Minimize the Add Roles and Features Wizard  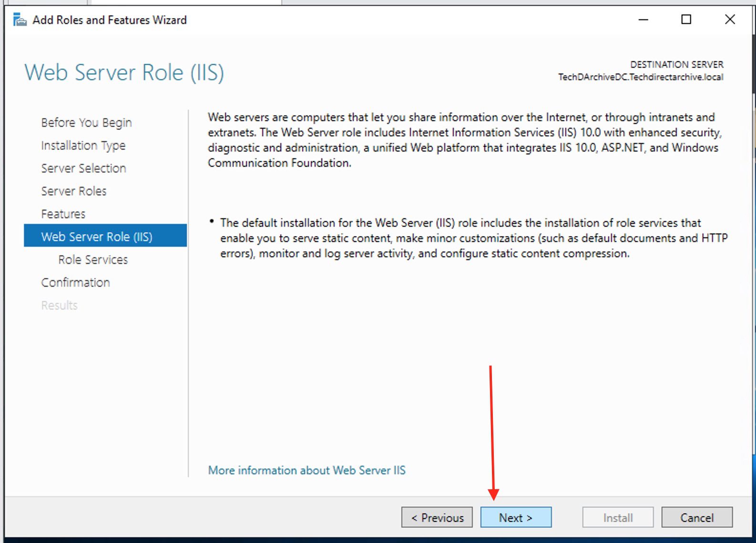click(x=643, y=20)
